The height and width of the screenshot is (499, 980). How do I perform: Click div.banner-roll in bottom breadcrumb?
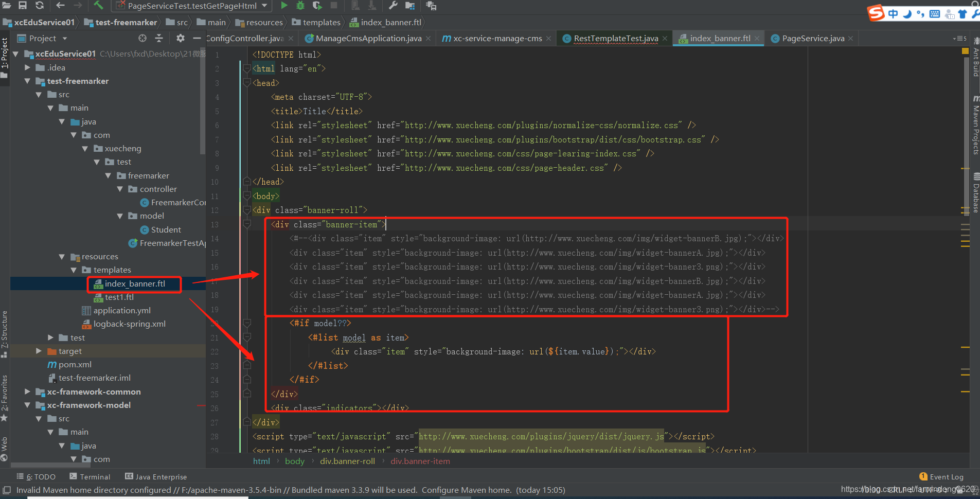pos(347,461)
